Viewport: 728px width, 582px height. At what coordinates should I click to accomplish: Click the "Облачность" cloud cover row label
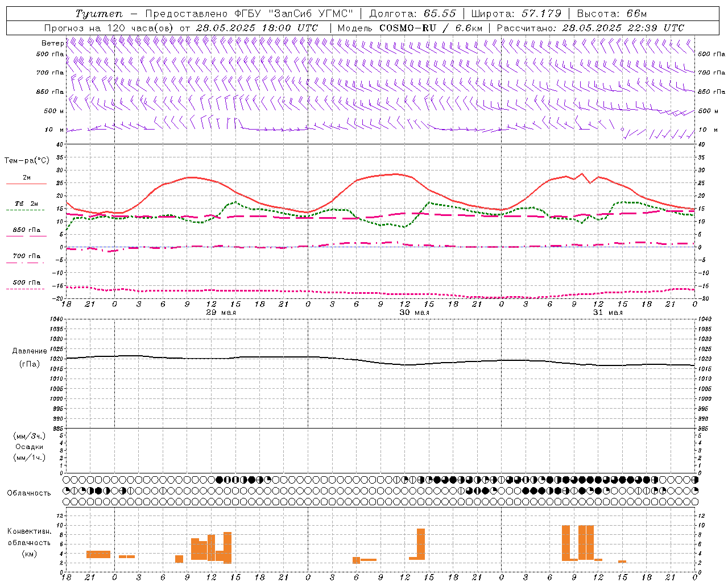[x=29, y=493]
